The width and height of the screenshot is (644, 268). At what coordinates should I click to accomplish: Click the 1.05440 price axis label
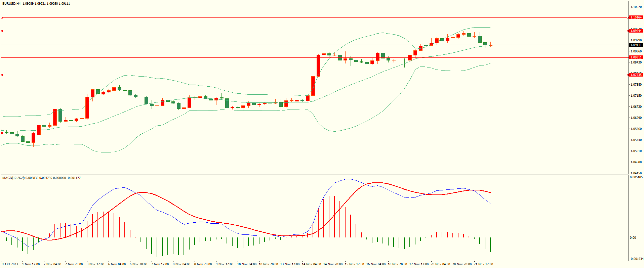(636, 140)
